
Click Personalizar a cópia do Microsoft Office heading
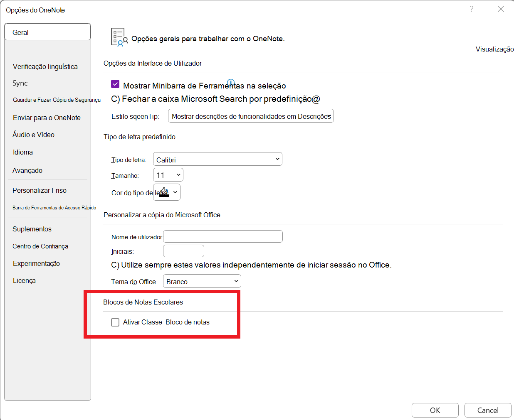click(162, 215)
